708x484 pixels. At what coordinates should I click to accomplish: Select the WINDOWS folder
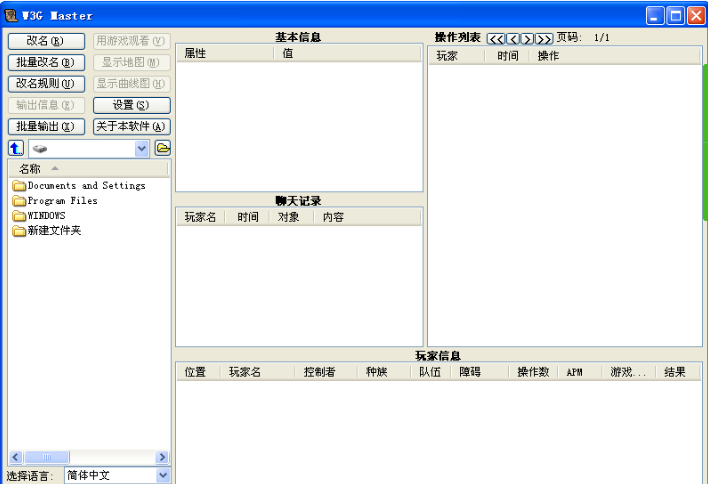tap(39, 215)
